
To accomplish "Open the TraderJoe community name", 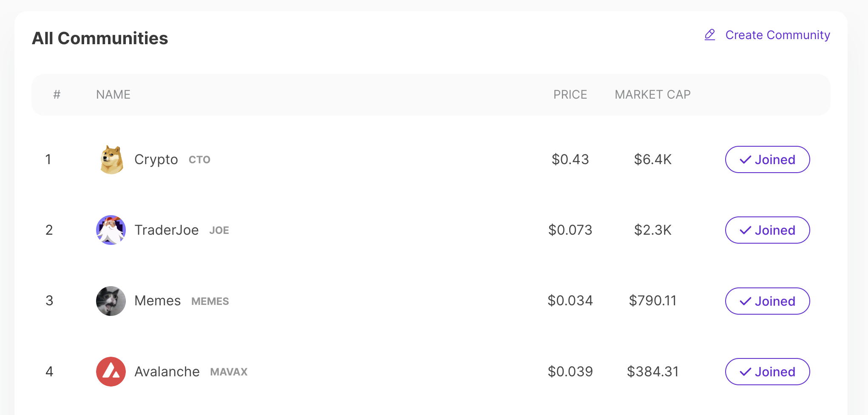I will click(166, 230).
